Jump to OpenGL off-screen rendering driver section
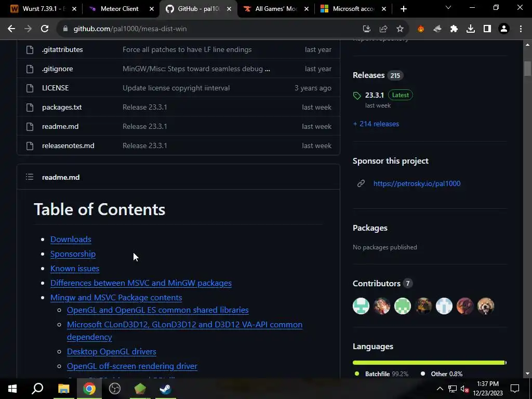The width and height of the screenshot is (532, 399). [132, 366]
